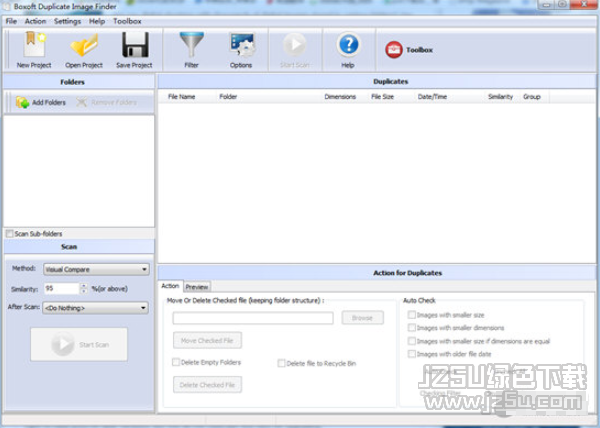Open the red Toolbox icon
The image size is (600, 428).
click(394, 50)
